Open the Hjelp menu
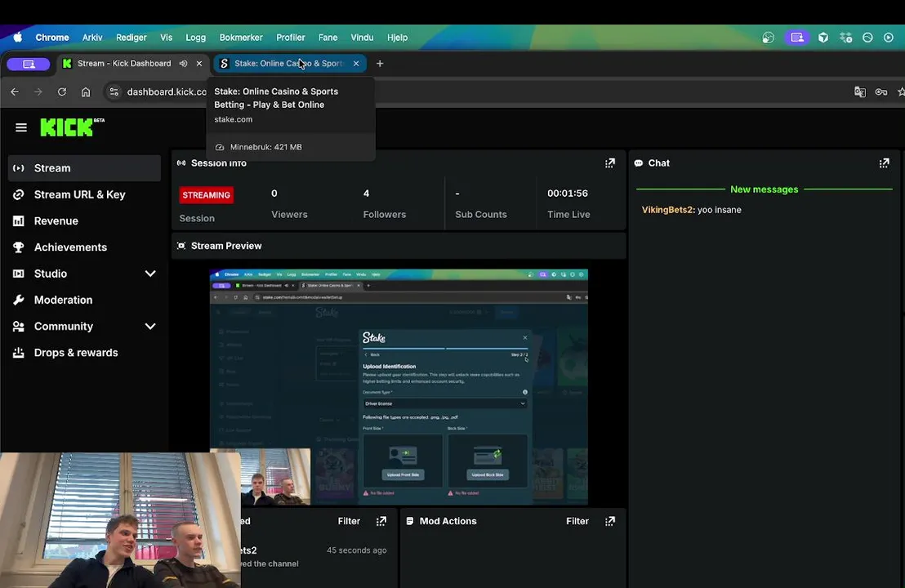Image resolution: width=905 pixels, height=588 pixels. click(397, 38)
